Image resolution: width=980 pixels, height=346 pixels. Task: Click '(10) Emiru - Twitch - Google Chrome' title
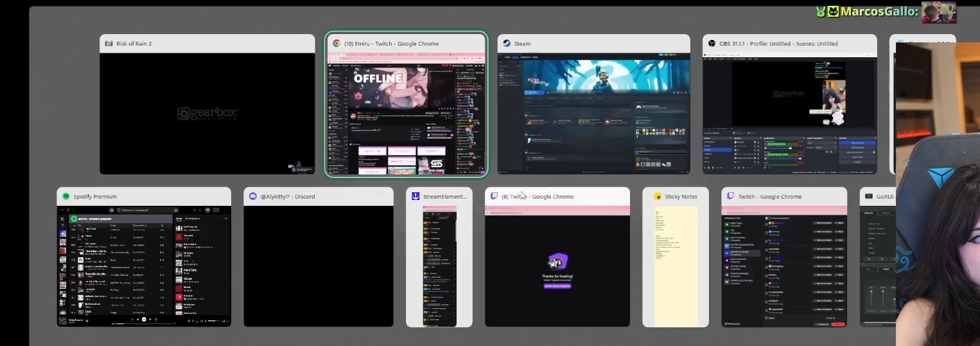pyautogui.click(x=392, y=44)
